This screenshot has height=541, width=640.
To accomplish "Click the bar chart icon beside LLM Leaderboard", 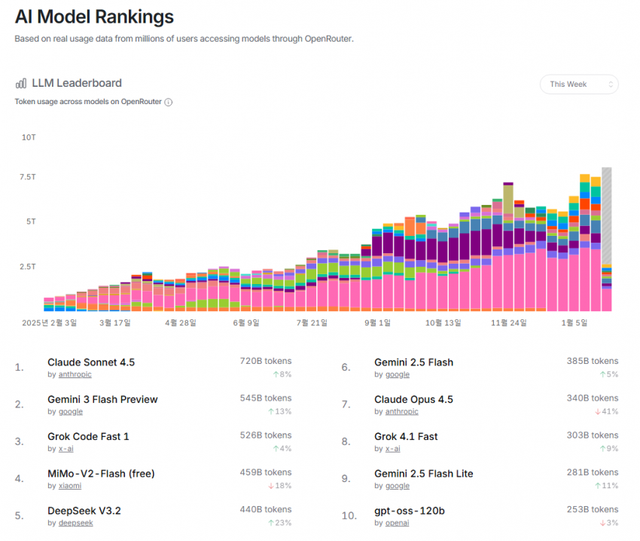I will click(21, 83).
